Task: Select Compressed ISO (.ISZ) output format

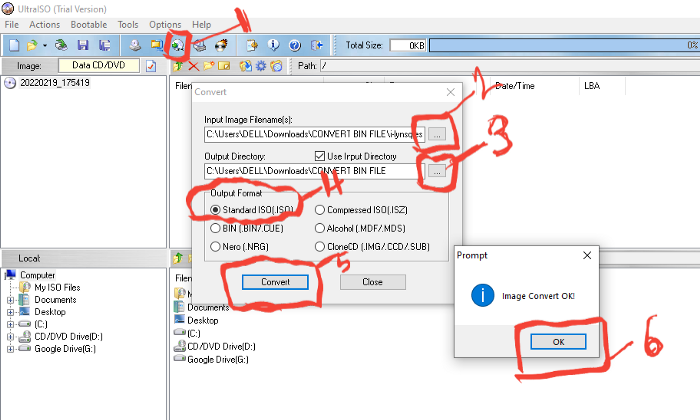Action: 361,210
